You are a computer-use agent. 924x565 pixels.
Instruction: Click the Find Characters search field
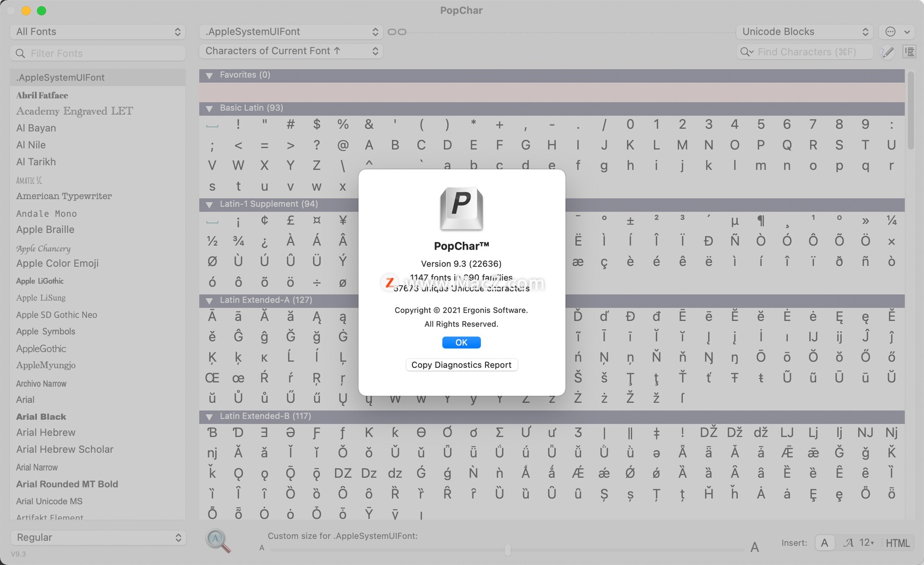805,52
